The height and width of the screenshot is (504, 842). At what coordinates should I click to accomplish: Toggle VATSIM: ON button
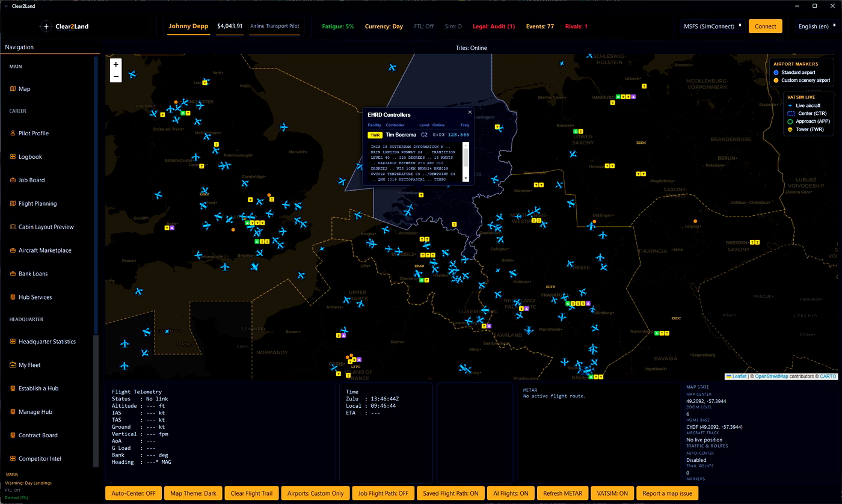pyautogui.click(x=612, y=493)
